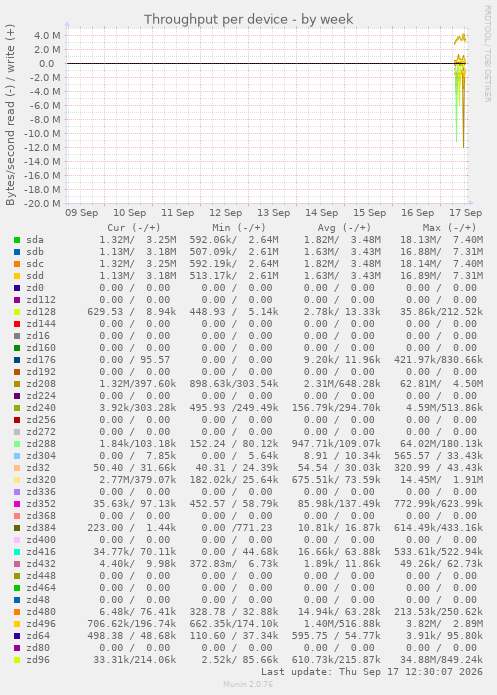The width and height of the screenshot is (497, 695).
Task: Click the 'Min (-/+)' column header
Action: (x=239, y=228)
